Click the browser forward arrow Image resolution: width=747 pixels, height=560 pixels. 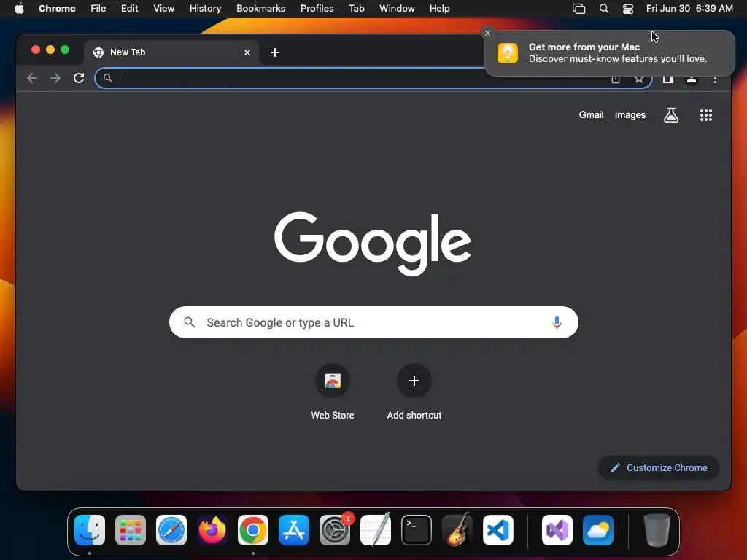click(x=55, y=78)
